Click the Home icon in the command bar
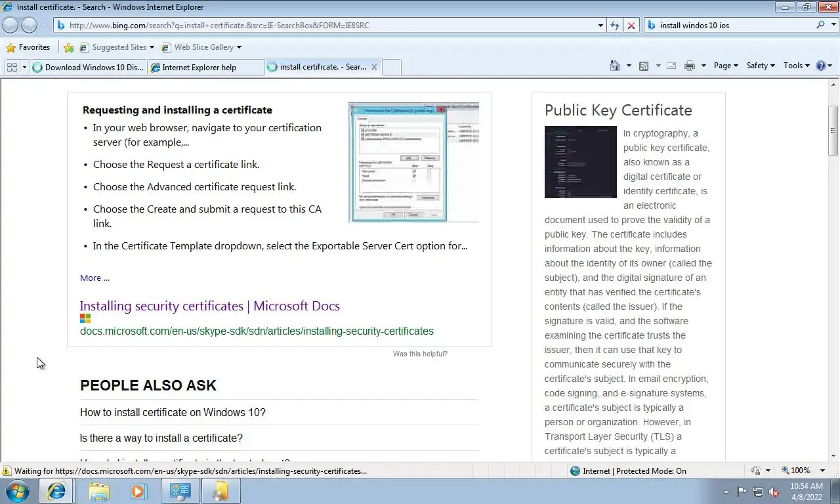This screenshot has width=840, height=504. tap(615, 66)
